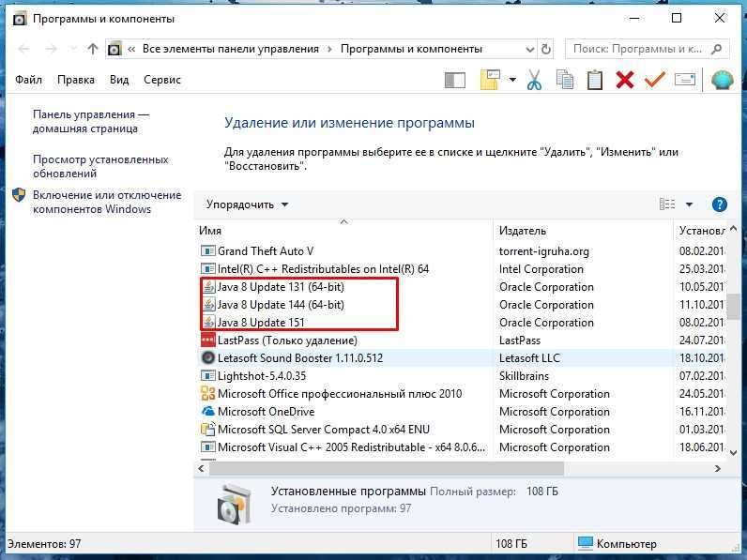Open the dropdown arrow beside folder view icon
Image resolution: width=747 pixels, height=560 pixels.
(512, 80)
